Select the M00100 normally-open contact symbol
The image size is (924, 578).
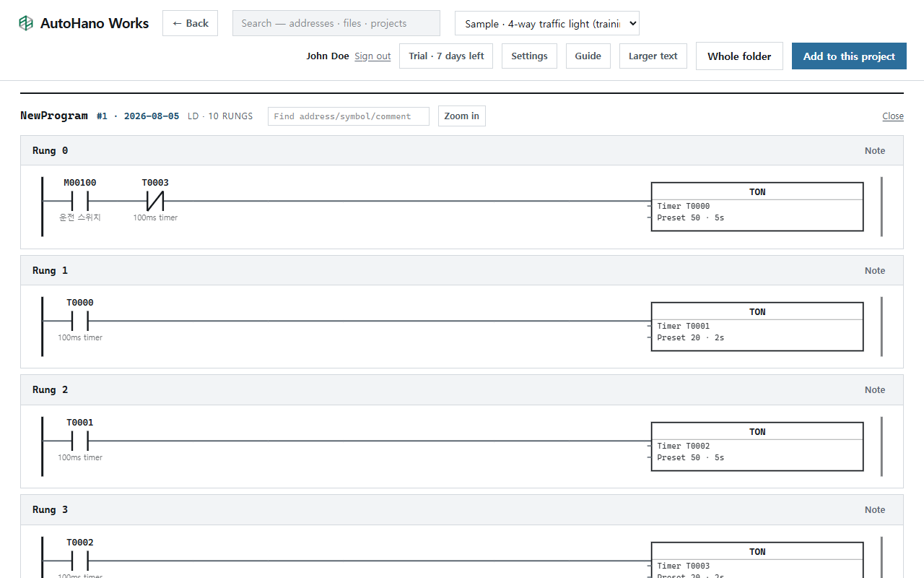pos(79,201)
